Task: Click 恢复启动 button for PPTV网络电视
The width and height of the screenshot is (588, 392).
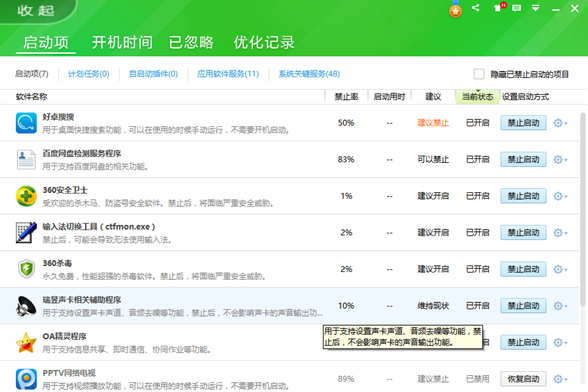Action: click(523, 379)
